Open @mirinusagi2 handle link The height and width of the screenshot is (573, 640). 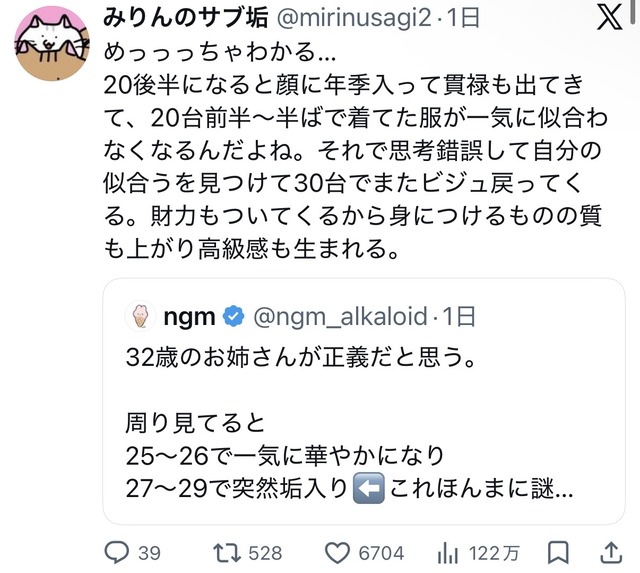(x=354, y=18)
